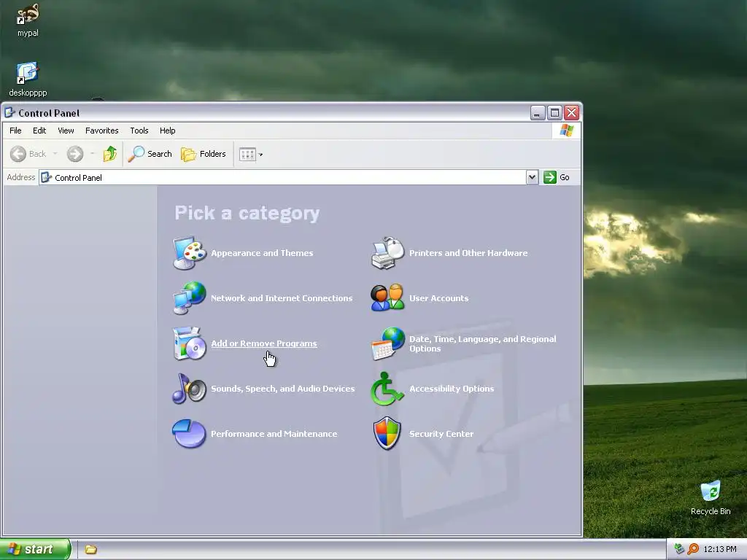Click the Control Panel title bar icon
747x560 pixels.
point(9,113)
